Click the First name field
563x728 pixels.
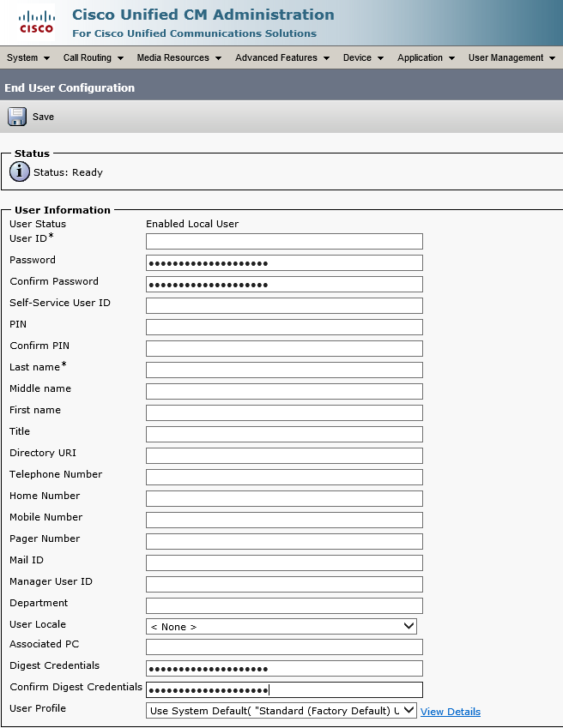[x=284, y=412]
